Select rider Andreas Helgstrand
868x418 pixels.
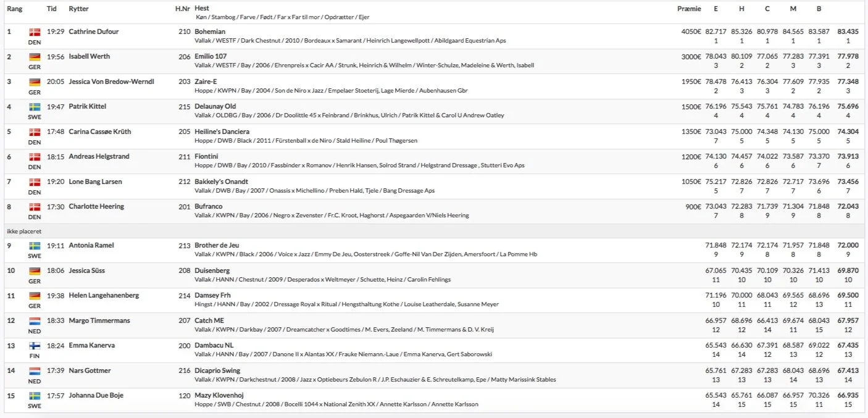pos(99,156)
